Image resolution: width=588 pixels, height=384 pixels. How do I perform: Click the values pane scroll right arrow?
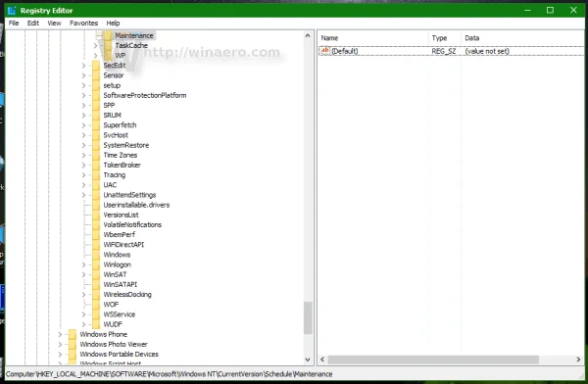[578, 360]
